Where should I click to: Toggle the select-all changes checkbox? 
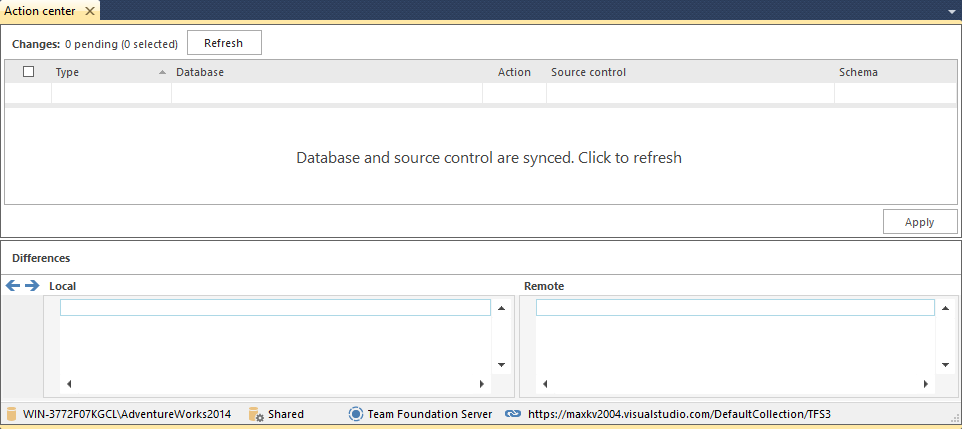28,72
